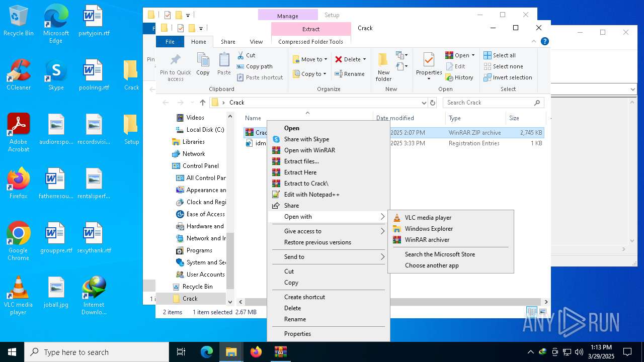This screenshot has width=644, height=362.
Task: Choose Open in context menu
Action: 329,128
